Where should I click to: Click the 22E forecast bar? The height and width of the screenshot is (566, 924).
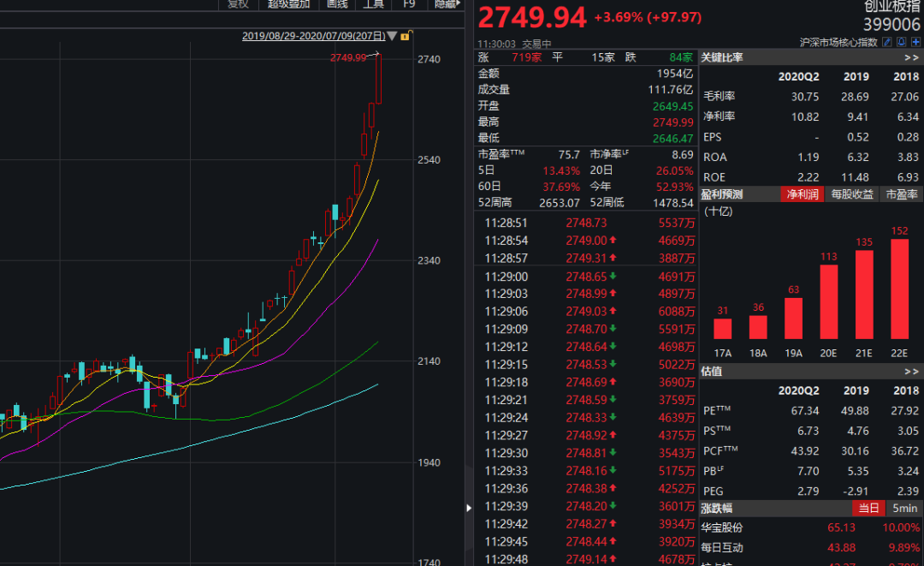click(899, 289)
